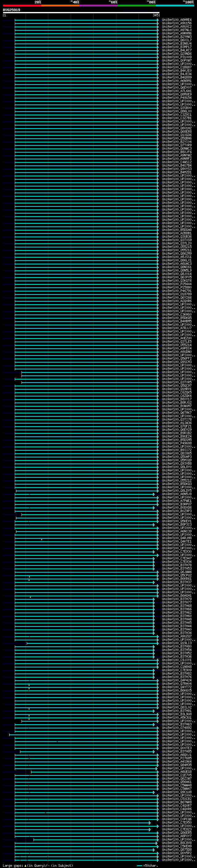Select hit UniRef100_O74892
Viewport: 197px width, 868px height.
click(x=177, y=728)
